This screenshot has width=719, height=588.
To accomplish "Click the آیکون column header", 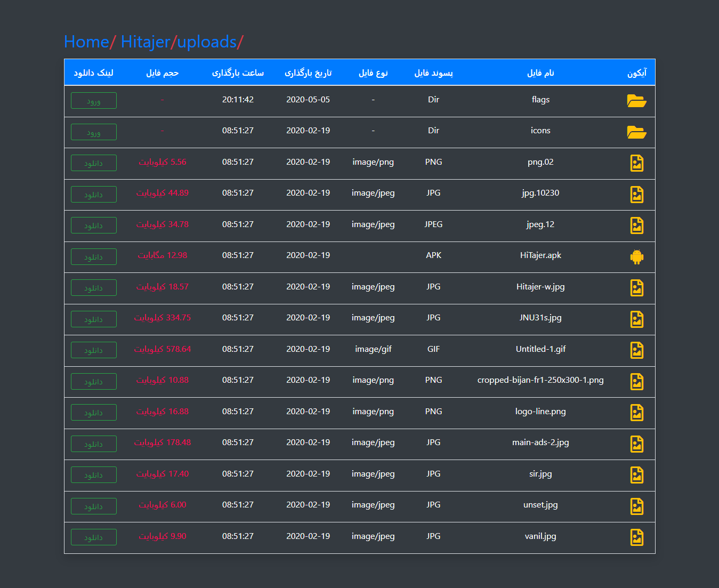I will click(x=637, y=73).
